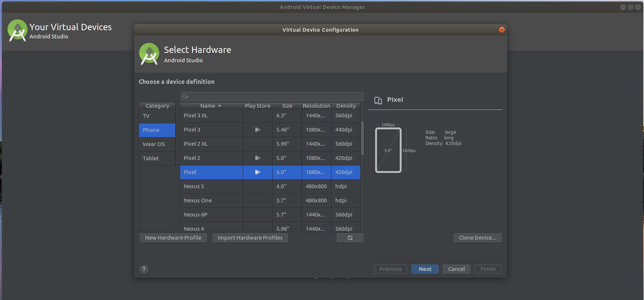Viewport: 644px width, 300px height.
Task: Click the Category column header
Action: coord(157,106)
